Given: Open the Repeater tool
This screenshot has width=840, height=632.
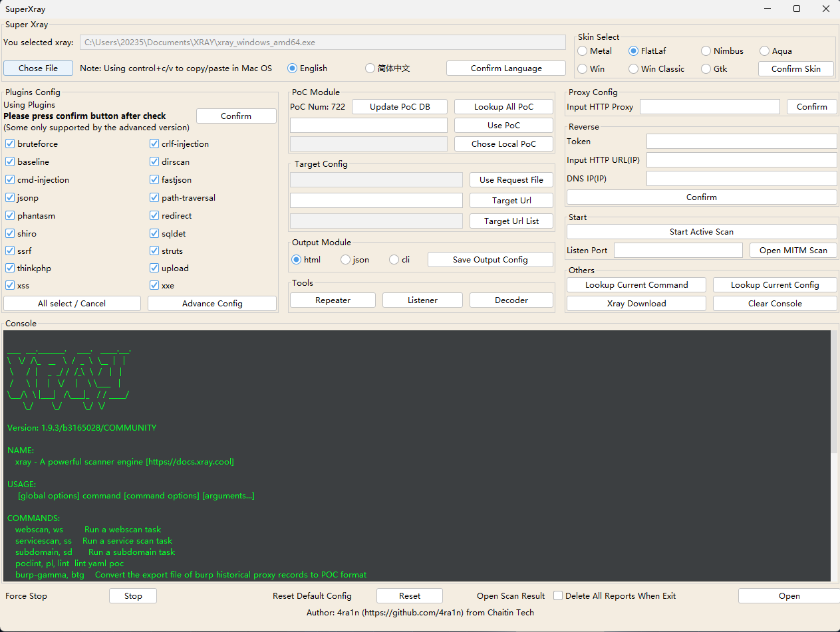Looking at the screenshot, I should [333, 300].
